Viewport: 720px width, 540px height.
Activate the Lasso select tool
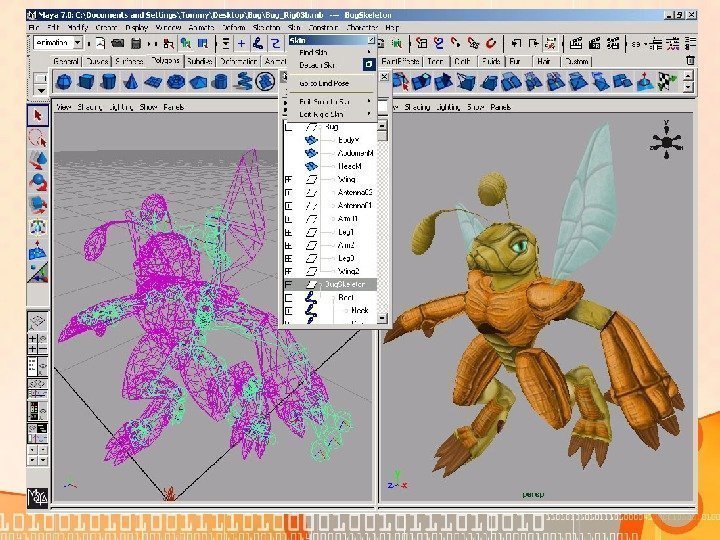38,137
